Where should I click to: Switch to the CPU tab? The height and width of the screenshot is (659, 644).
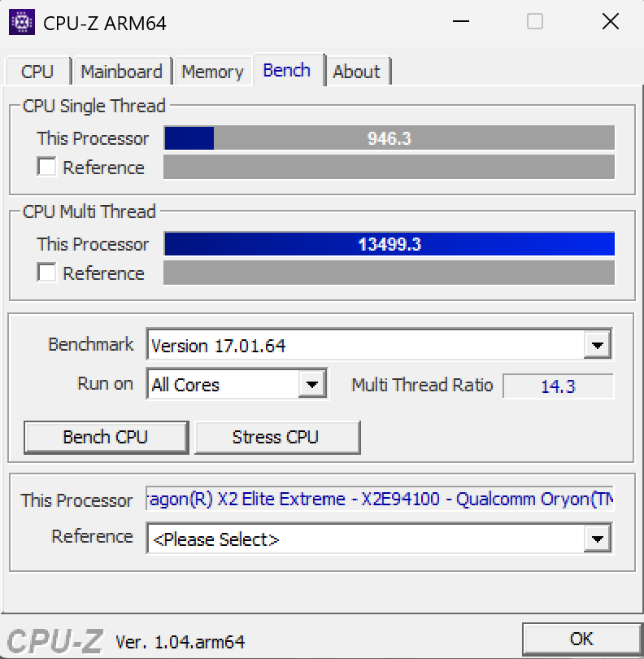(37, 72)
